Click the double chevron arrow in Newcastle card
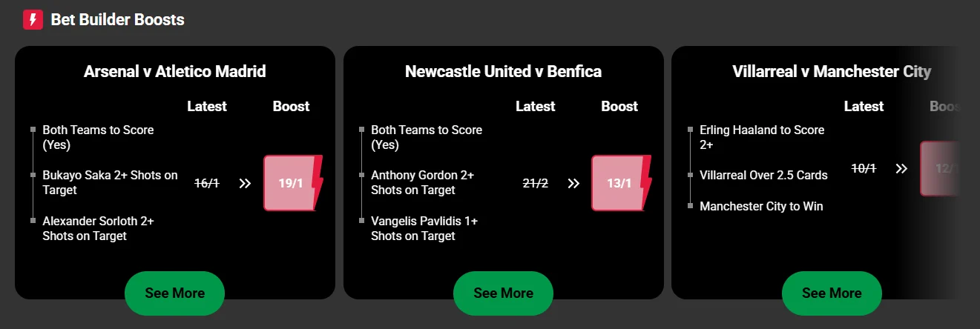This screenshot has width=980, height=329. coord(573,183)
